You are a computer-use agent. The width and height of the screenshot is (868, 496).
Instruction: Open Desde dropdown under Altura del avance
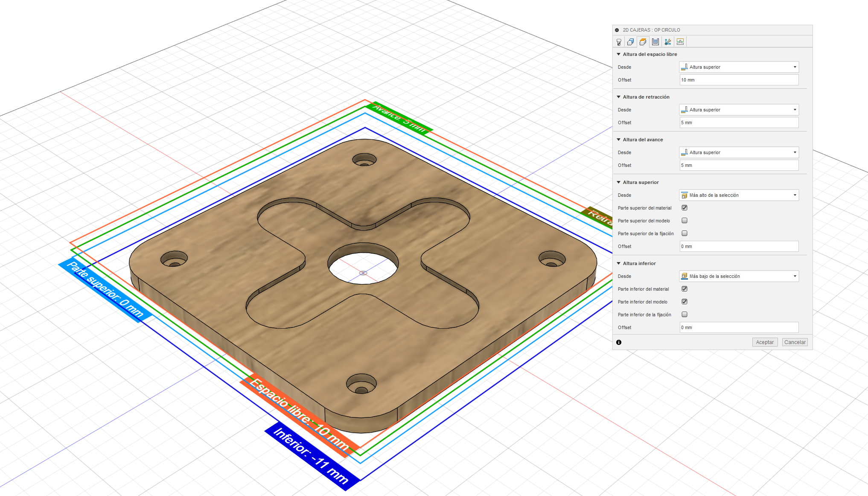click(x=739, y=152)
